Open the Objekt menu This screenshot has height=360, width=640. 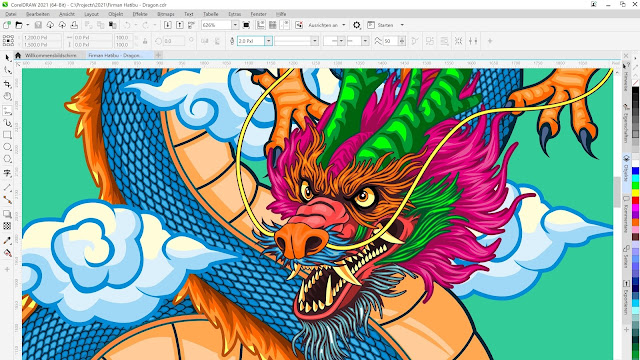pyautogui.click(x=116, y=14)
